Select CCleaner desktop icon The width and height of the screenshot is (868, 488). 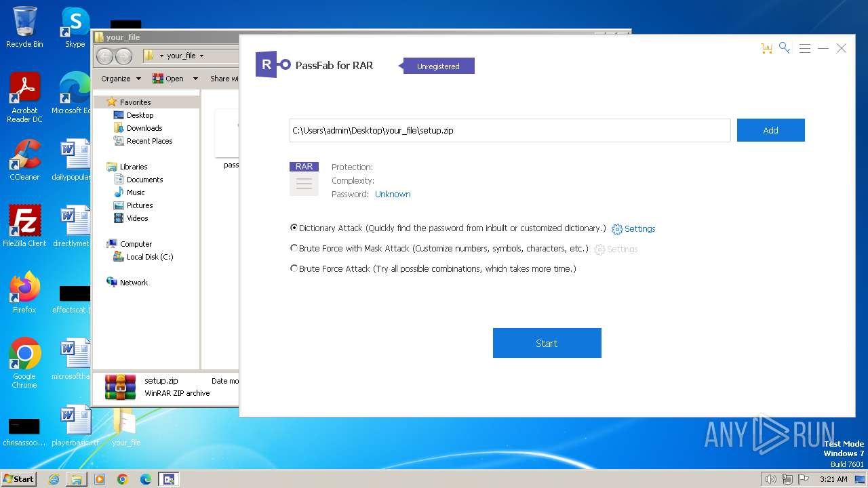tap(24, 160)
